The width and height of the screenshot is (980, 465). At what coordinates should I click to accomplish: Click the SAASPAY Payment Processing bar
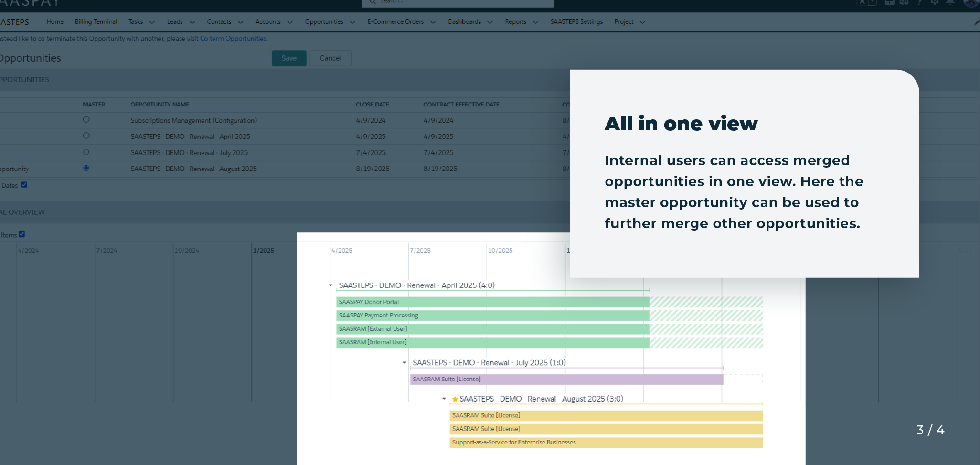[x=493, y=316]
